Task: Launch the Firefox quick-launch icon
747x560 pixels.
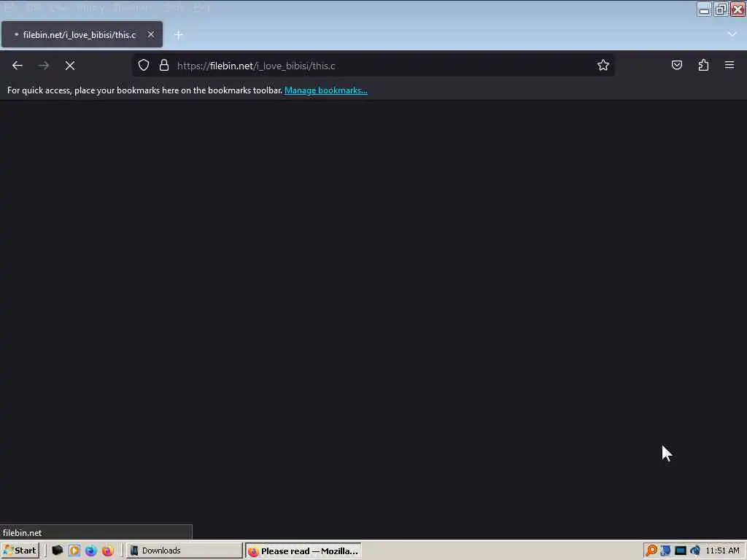Action: tap(108, 551)
